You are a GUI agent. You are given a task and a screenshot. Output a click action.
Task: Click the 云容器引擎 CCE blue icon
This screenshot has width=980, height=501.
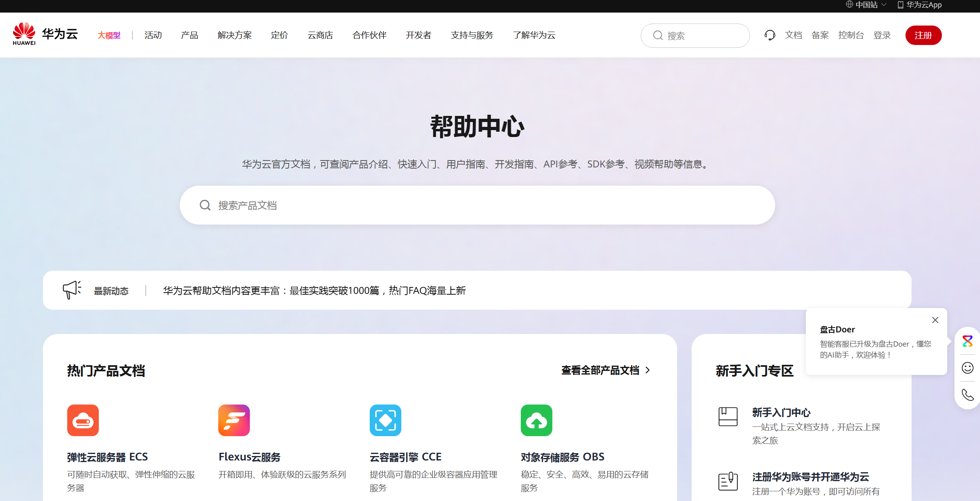(385, 420)
